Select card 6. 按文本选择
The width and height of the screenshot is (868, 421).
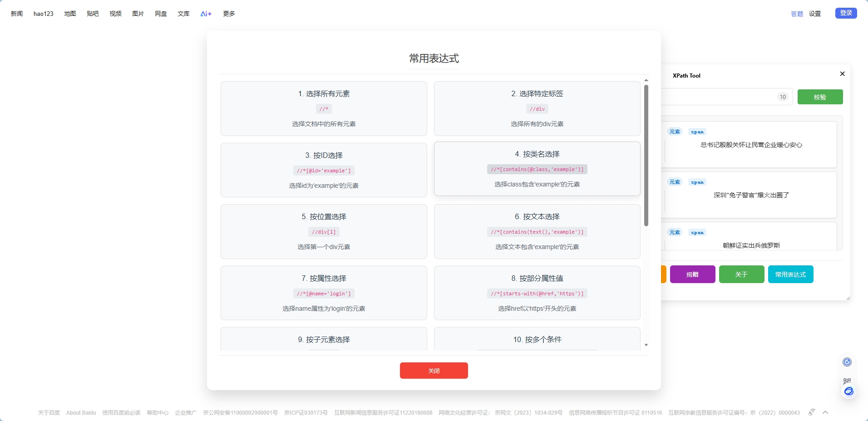point(537,231)
